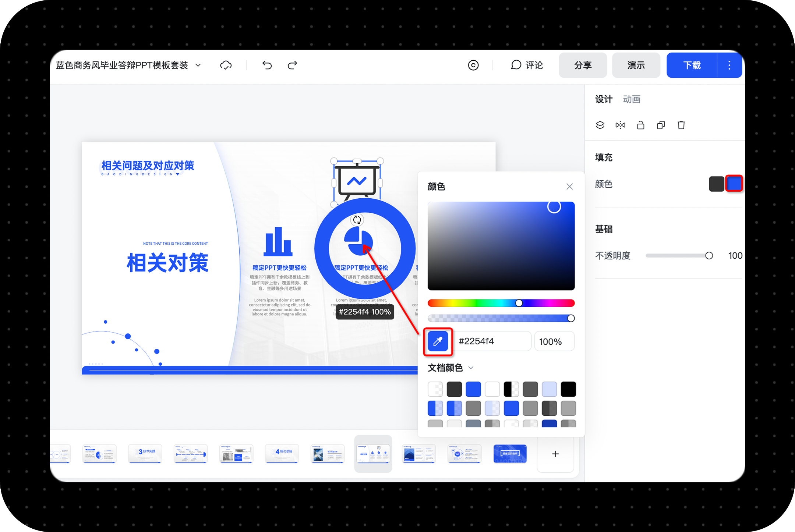This screenshot has width=795, height=532.
Task: Undo the last action
Action: (267, 65)
